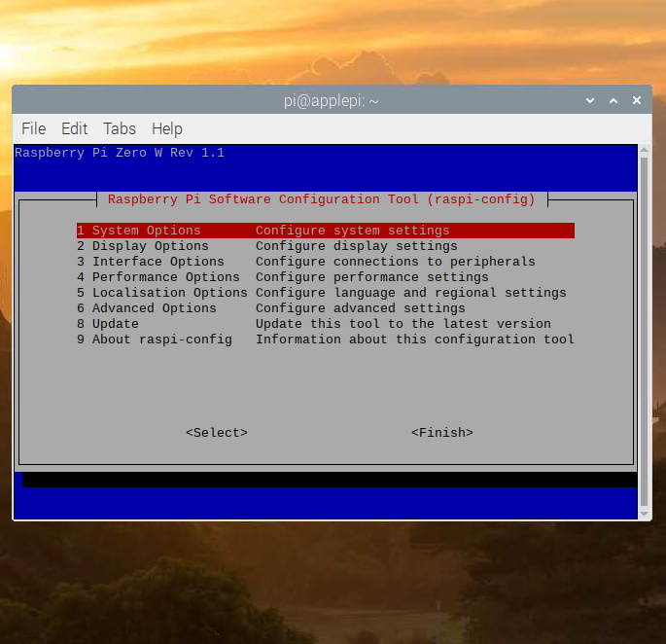Maximize the terminal window

click(x=613, y=101)
